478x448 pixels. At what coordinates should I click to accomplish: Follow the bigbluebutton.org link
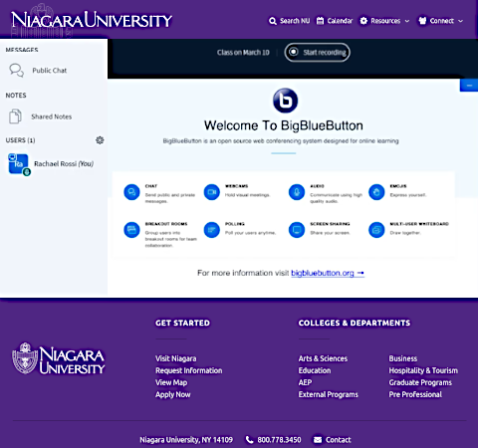click(328, 273)
